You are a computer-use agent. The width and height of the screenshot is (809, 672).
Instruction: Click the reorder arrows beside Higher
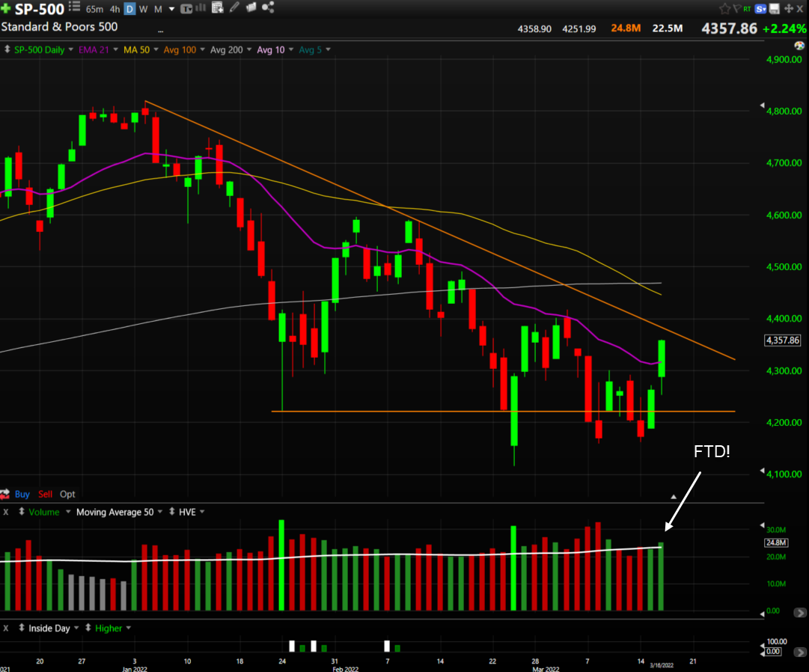click(88, 628)
